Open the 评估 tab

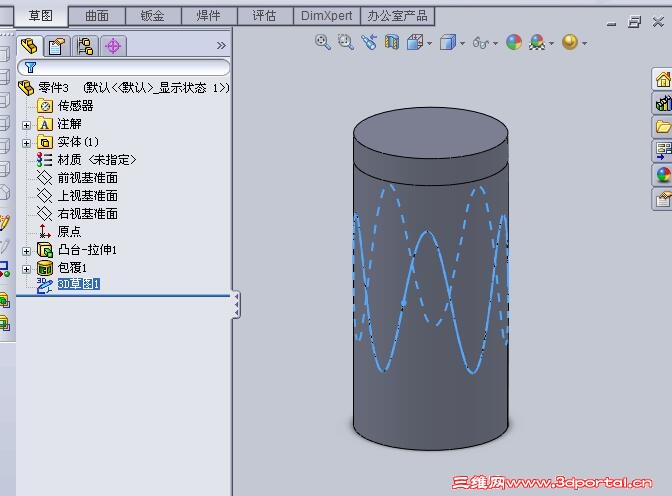click(264, 16)
